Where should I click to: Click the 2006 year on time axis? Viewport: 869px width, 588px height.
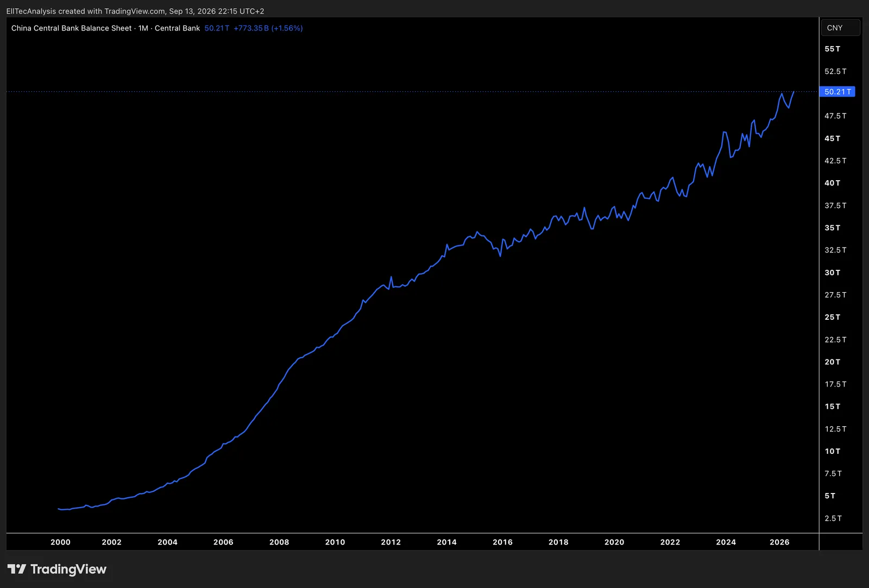tap(223, 542)
